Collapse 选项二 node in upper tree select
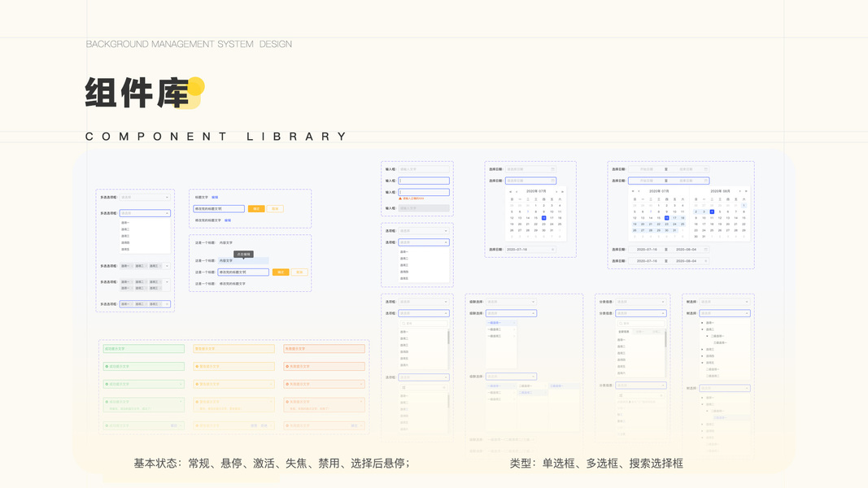The width and height of the screenshot is (868, 488). click(x=703, y=329)
